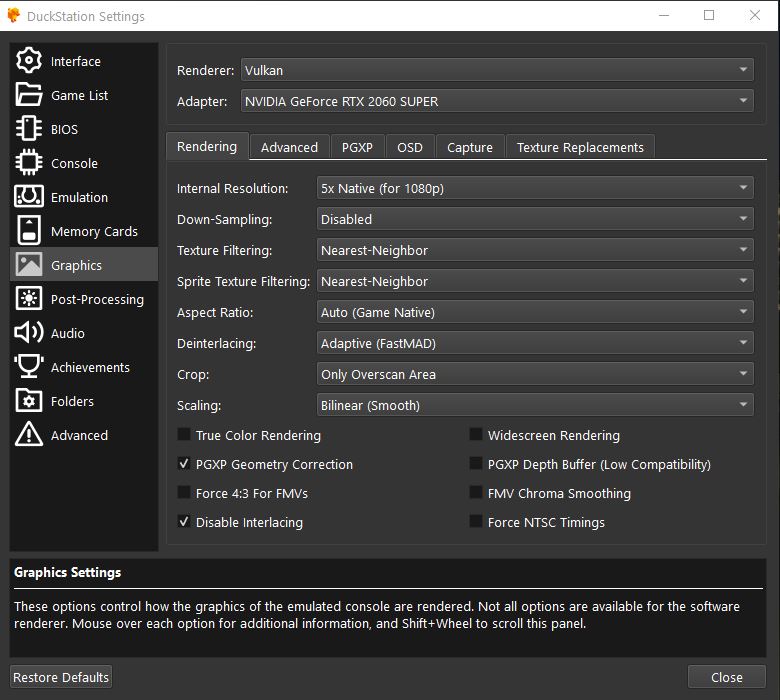The width and height of the screenshot is (780, 700).
Task: Switch to the Capture tab
Action: pyautogui.click(x=470, y=147)
